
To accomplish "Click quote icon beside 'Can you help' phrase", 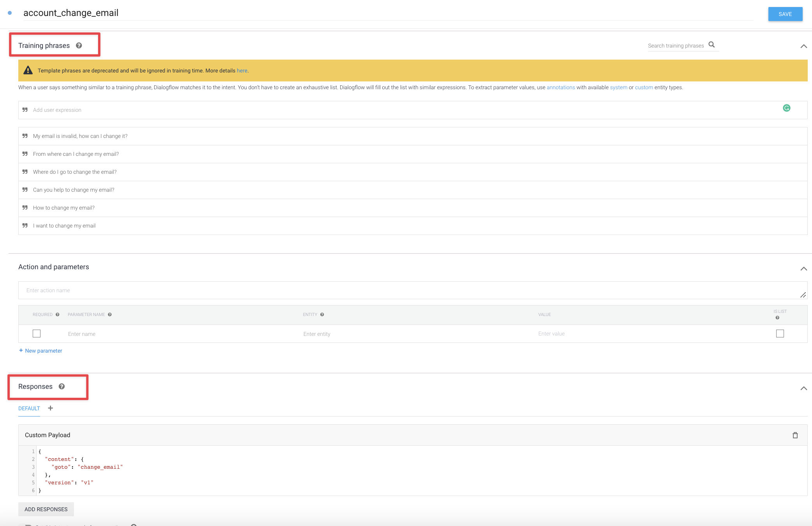I will [25, 190].
